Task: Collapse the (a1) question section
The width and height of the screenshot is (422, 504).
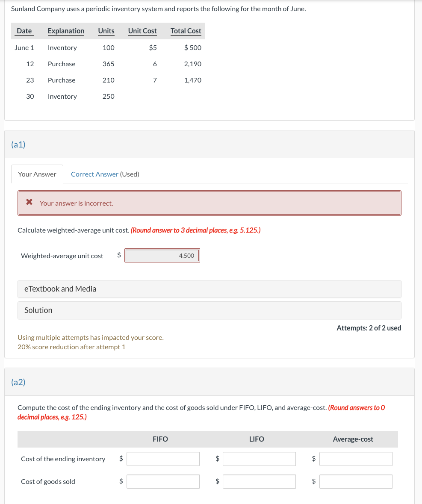Action: (18, 144)
